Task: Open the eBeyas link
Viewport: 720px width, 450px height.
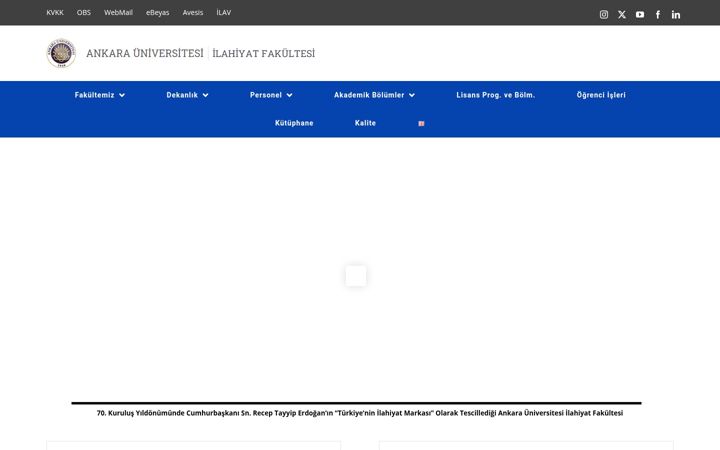Action: (158, 12)
